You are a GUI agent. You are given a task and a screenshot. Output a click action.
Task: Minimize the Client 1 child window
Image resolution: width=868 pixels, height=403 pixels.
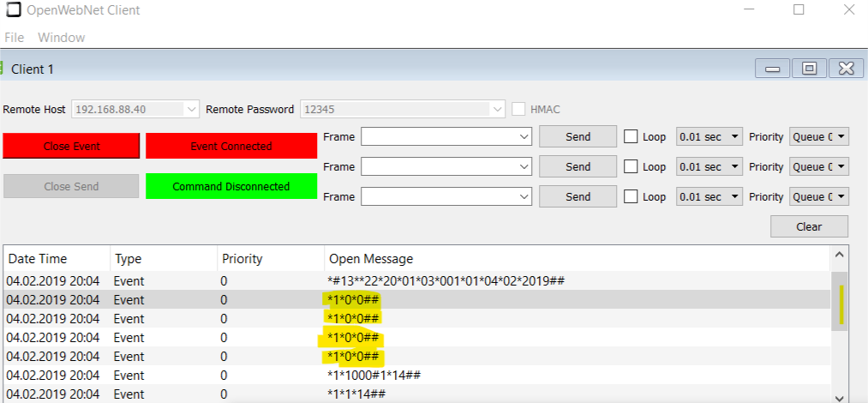point(772,69)
